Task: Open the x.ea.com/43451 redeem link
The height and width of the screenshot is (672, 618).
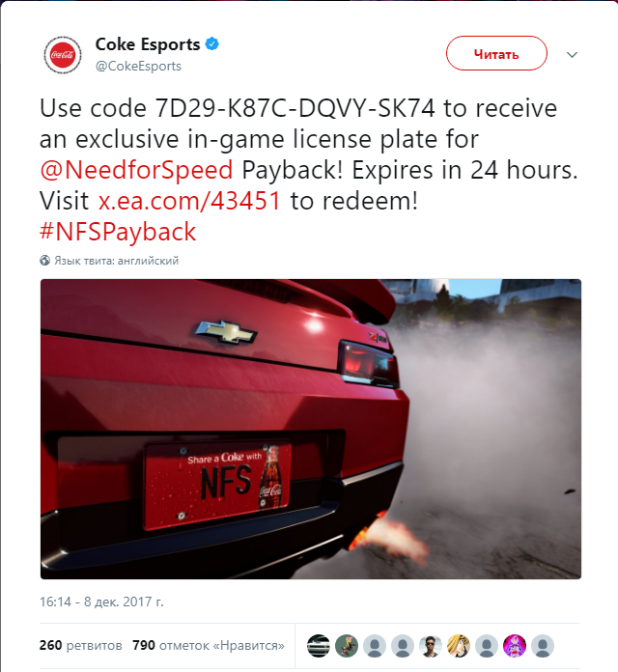Action: 189,201
